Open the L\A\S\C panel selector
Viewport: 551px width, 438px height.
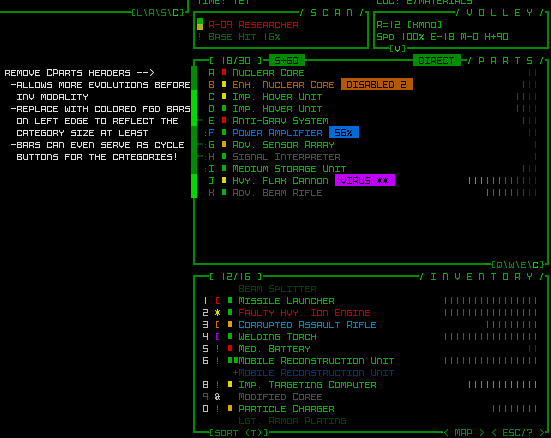[x=158, y=13]
